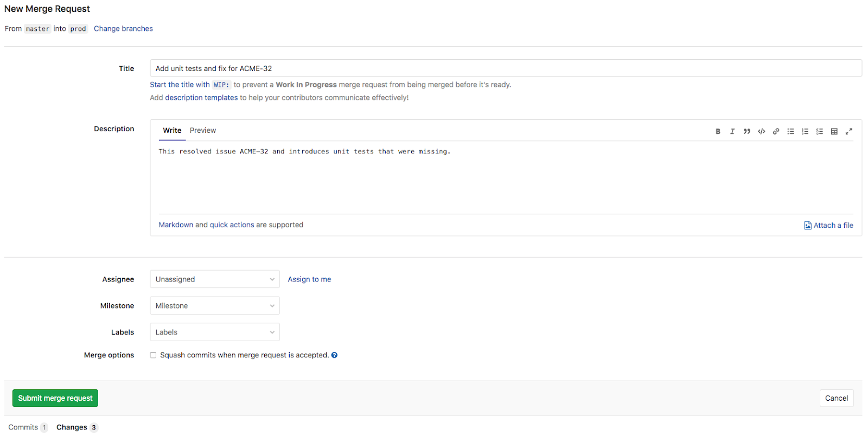Click the Cancel button
This screenshot has height=436, width=868.
[x=837, y=398]
